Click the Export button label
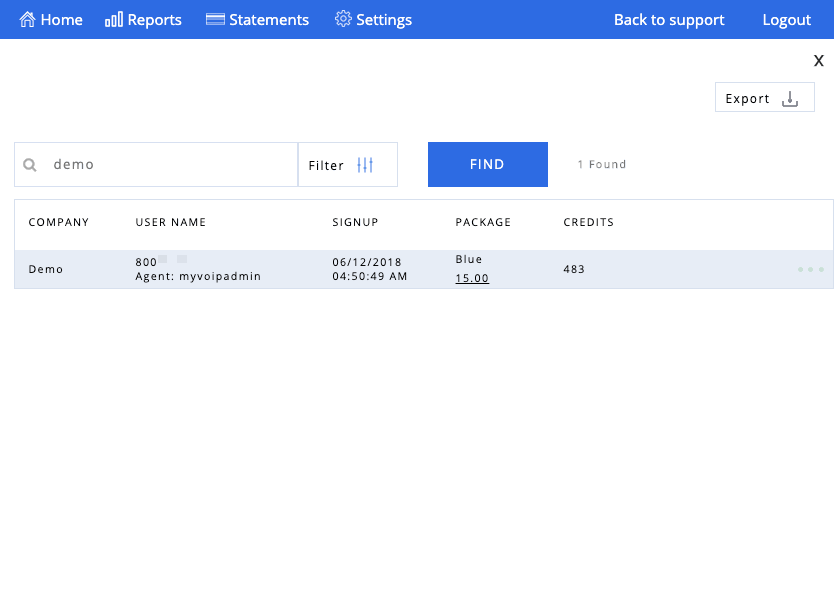Image resolution: width=834 pixels, height=605 pixels. (747, 99)
